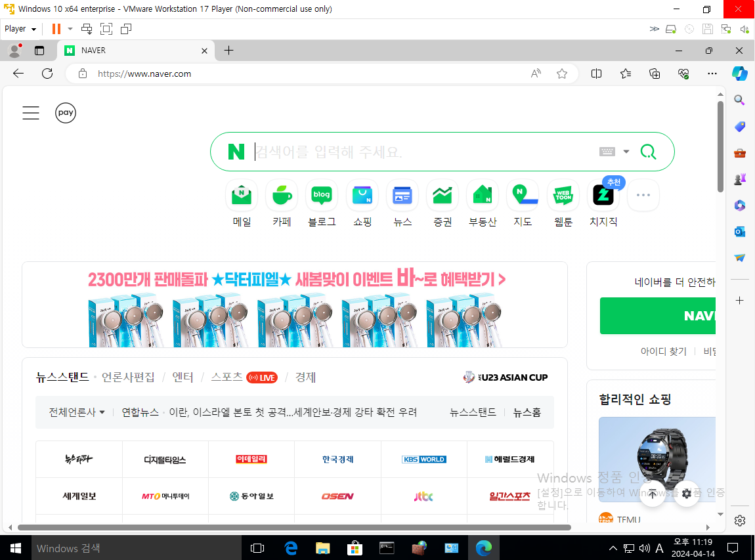Open the floating page settings gear button
The height and width of the screenshot is (560, 755).
pyautogui.click(x=687, y=494)
